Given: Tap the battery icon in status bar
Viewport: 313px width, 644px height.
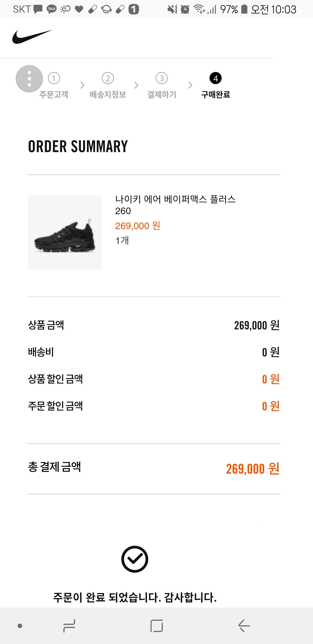Looking at the screenshot, I should 244,9.
